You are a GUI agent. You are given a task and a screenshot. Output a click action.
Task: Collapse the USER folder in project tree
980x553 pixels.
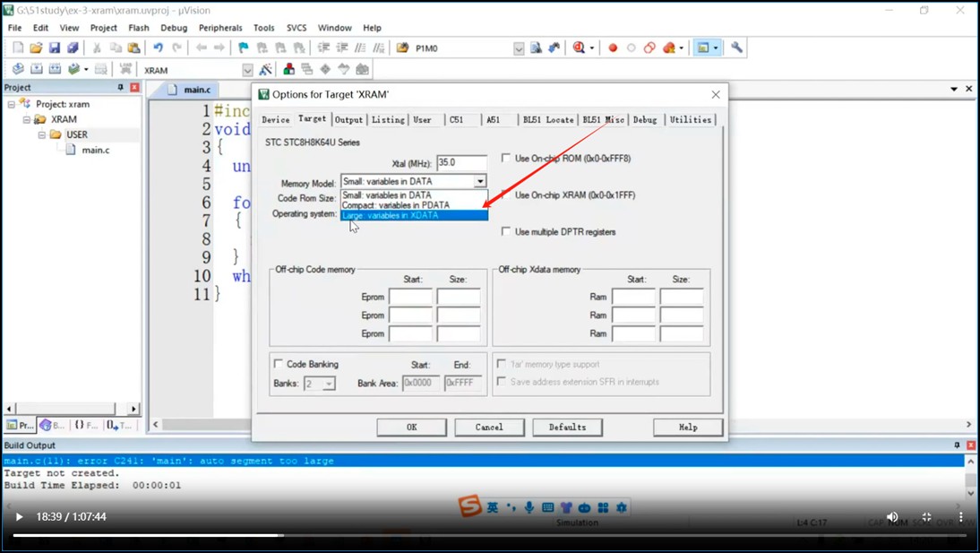coord(42,135)
